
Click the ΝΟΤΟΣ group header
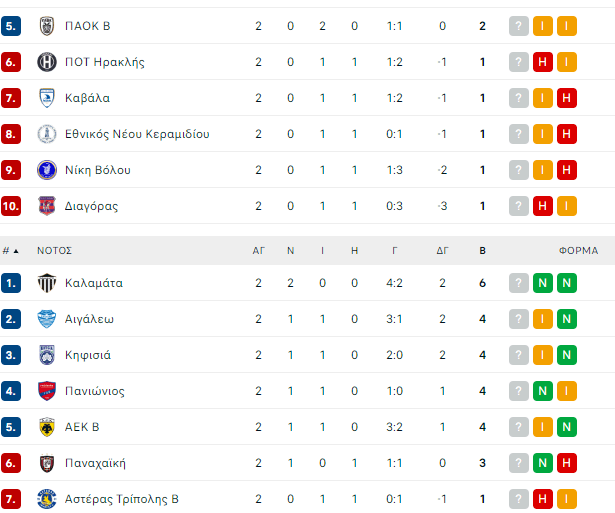point(54,251)
